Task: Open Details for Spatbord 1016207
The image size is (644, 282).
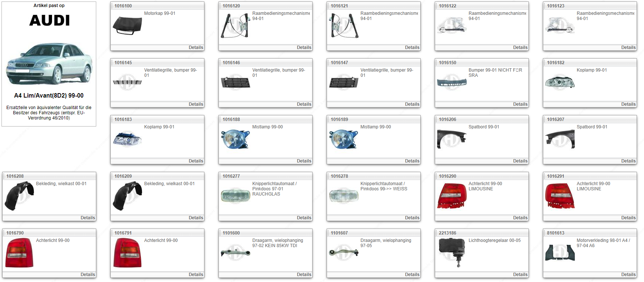Action: click(628, 161)
